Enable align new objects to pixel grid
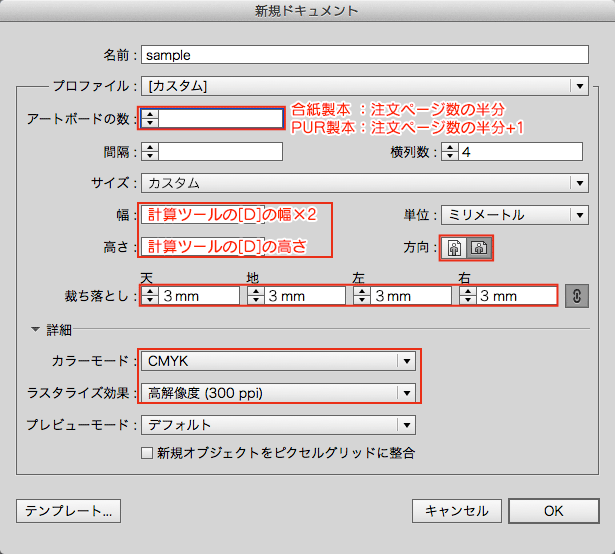This screenshot has height=554, width=615. (147, 453)
